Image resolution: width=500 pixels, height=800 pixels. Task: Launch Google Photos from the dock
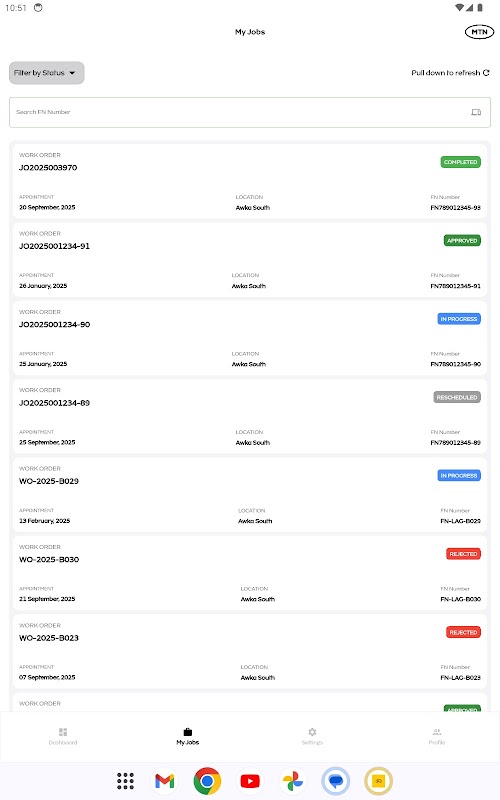click(293, 781)
